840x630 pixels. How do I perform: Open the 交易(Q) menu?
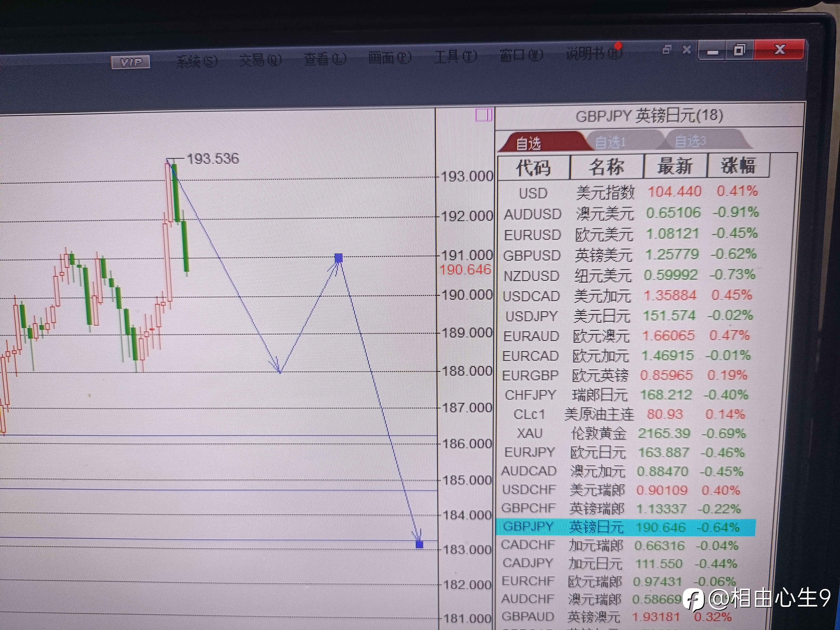point(261,60)
